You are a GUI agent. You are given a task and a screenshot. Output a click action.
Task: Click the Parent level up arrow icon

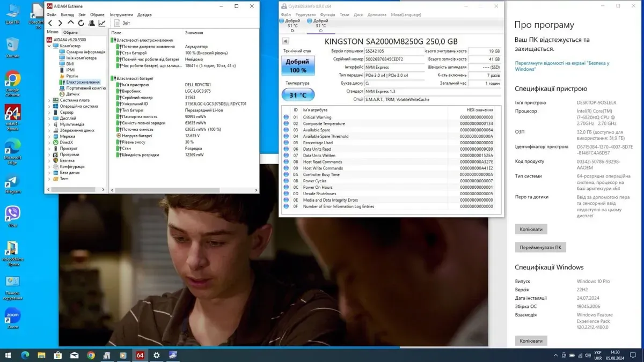click(x=71, y=23)
